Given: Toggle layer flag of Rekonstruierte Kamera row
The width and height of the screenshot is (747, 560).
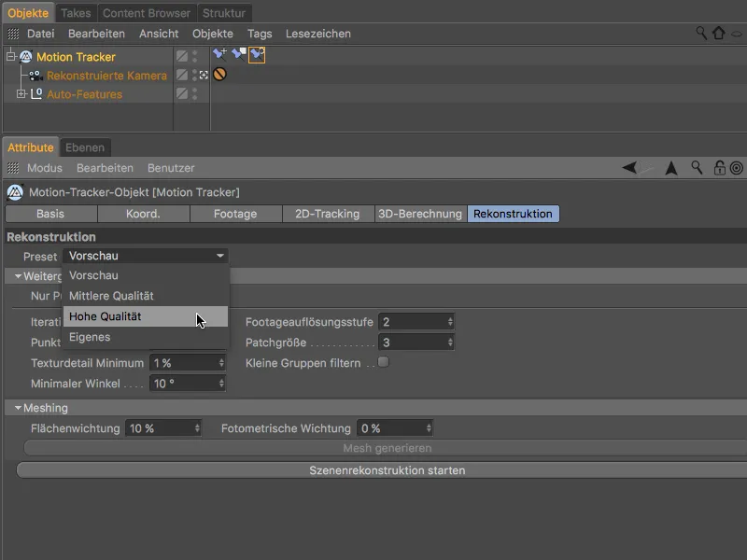Looking at the screenshot, I should [x=182, y=75].
